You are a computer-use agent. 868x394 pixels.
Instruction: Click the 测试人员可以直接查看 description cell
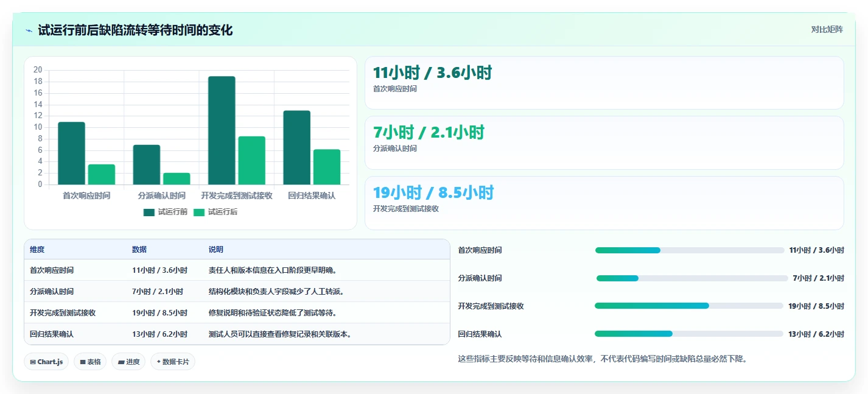[280, 334]
